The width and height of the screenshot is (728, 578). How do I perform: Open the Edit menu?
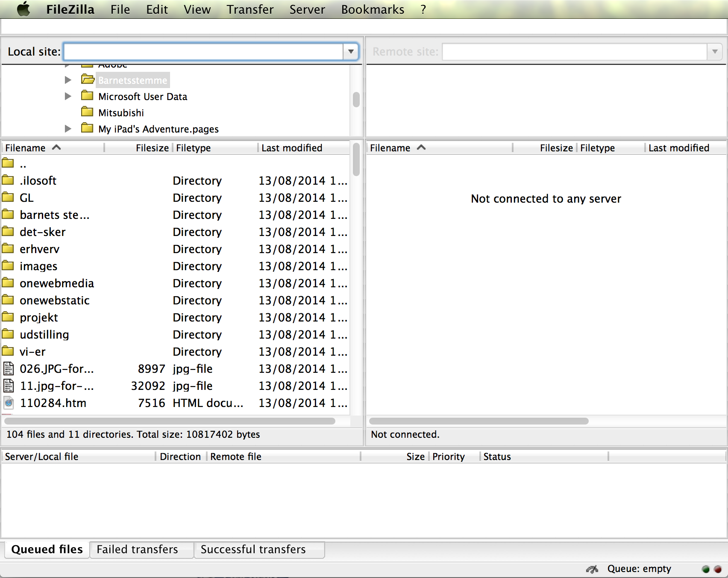point(157,9)
